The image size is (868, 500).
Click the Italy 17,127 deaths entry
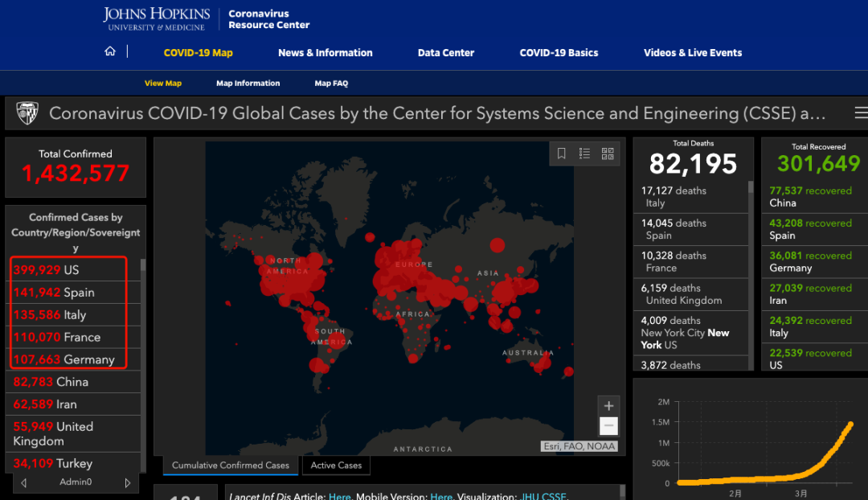click(690, 197)
